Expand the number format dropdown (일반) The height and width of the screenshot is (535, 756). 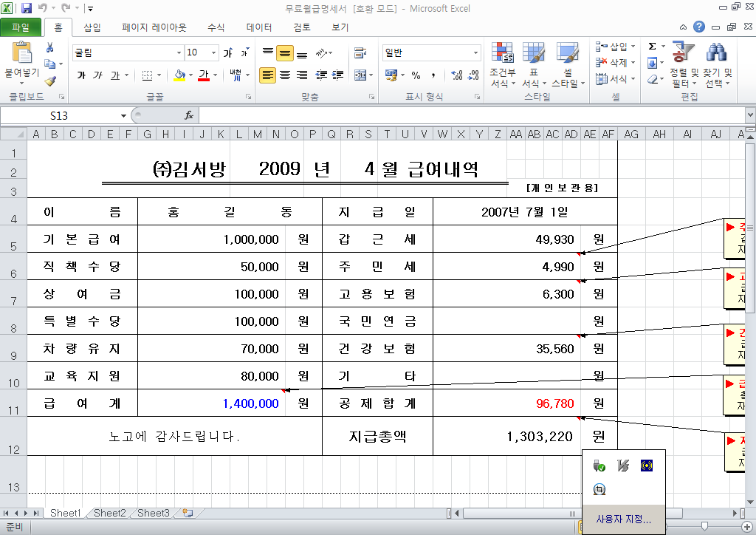475,53
